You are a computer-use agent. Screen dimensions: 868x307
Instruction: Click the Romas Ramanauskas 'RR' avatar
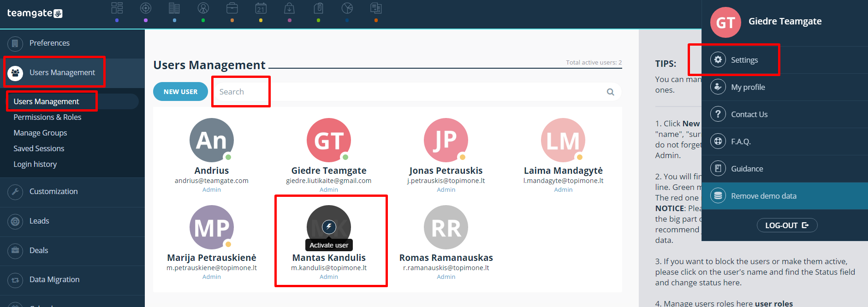pyautogui.click(x=446, y=227)
